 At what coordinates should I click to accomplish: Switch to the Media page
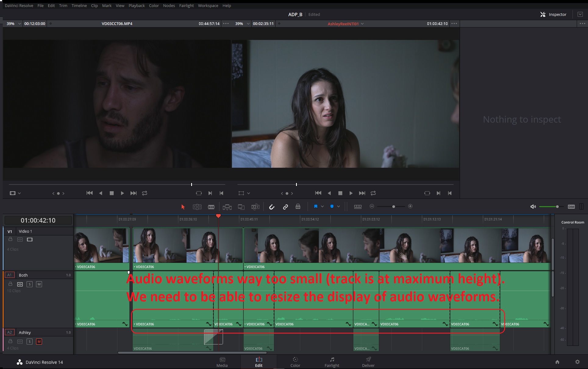[x=222, y=362]
